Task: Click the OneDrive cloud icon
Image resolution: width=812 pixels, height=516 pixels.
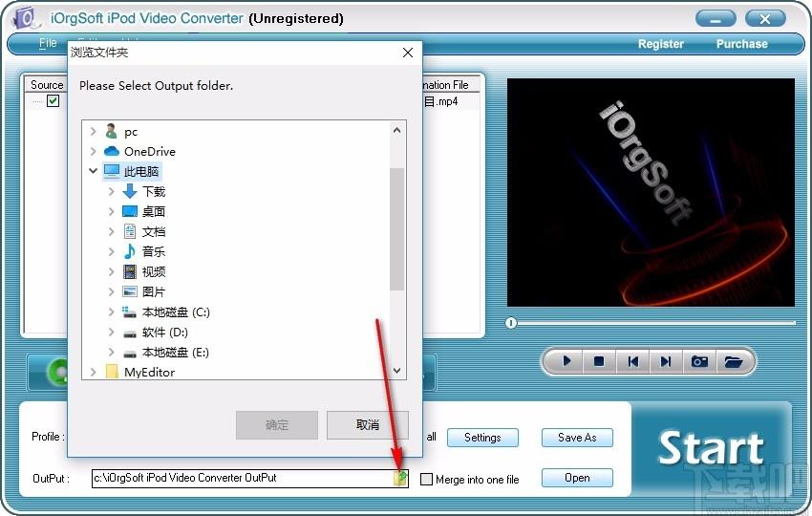Action: 112,151
